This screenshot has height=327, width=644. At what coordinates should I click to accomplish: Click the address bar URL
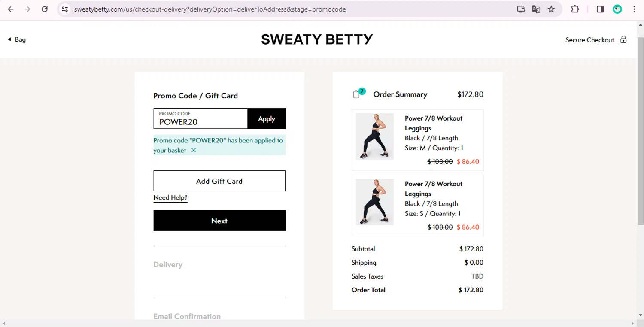coord(210,9)
